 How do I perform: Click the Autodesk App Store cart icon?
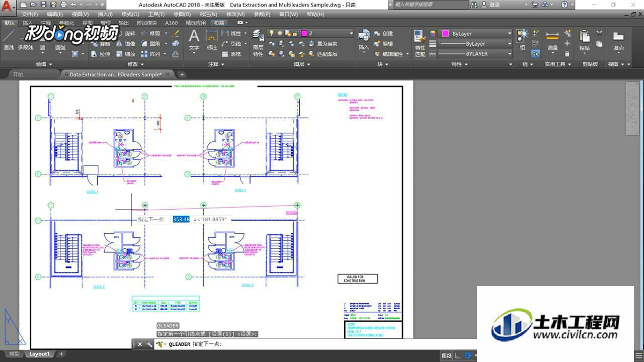pyautogui.click(x=534, y=5)
